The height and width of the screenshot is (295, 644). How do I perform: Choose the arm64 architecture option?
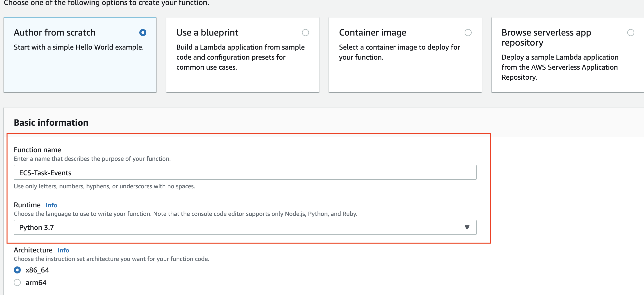click(17, 282)
